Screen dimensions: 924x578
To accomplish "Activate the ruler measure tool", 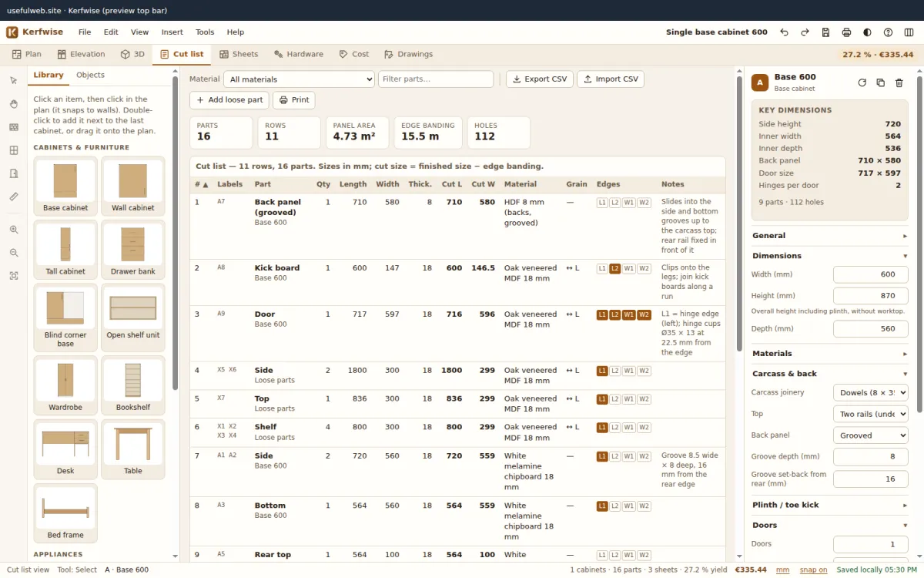I will pyautogui.click(x=13, y=197).
